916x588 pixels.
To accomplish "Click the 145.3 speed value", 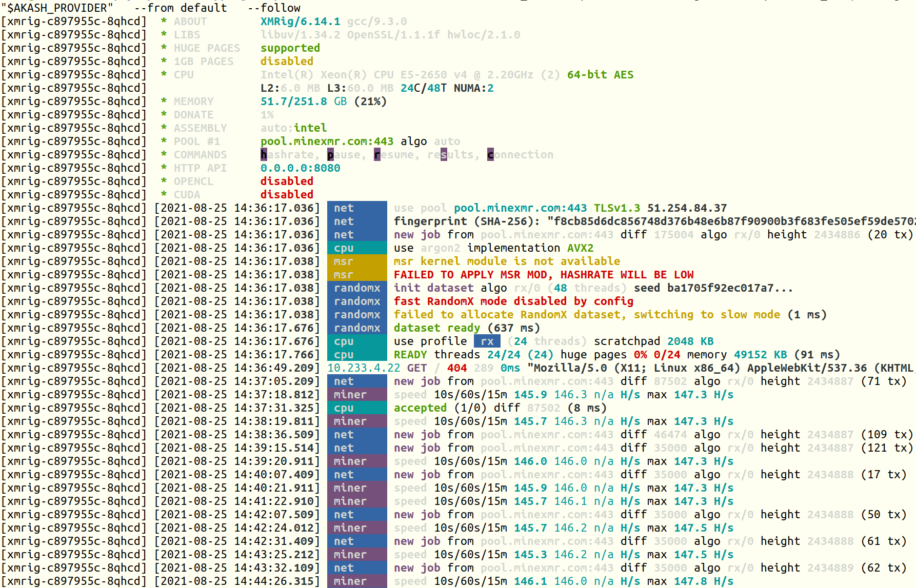I will click(530, 555).
